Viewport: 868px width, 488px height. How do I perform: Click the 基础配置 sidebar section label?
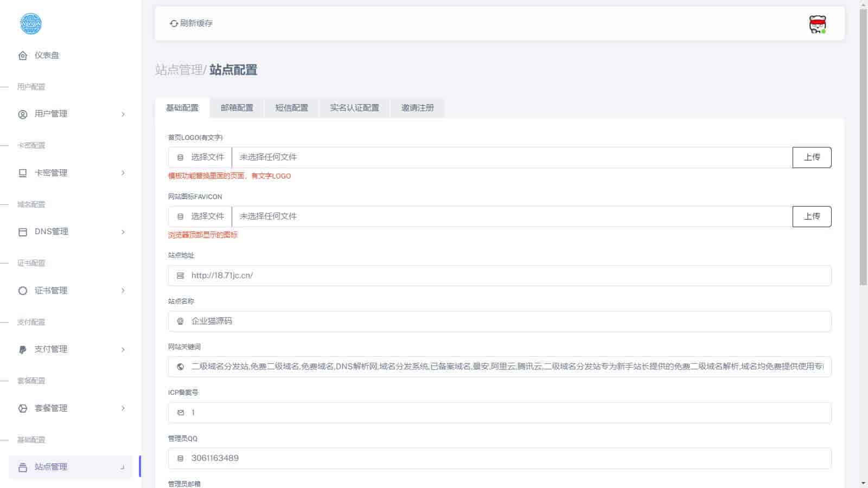[x=31, y=440]
